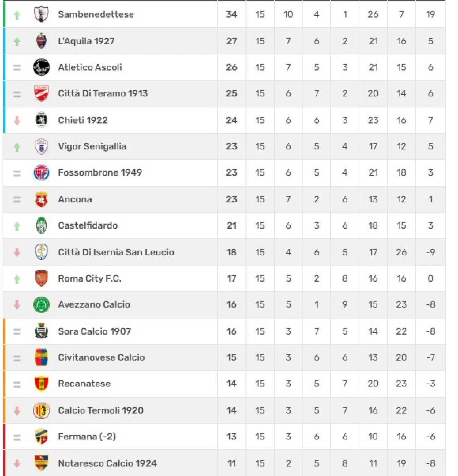Select the Fossombrone 1949 round logo
The height and width of the screenshot is (476, 458).
[x=41, y=173]
